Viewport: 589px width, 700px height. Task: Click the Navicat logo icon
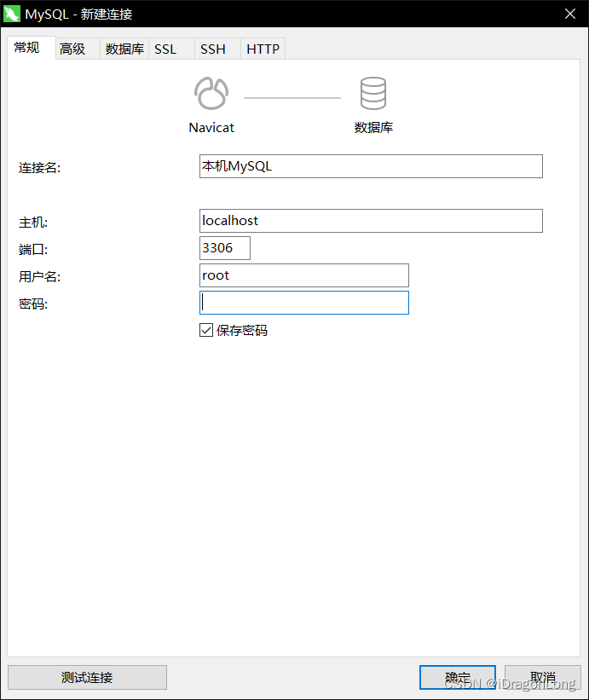(x=211, y=93)
